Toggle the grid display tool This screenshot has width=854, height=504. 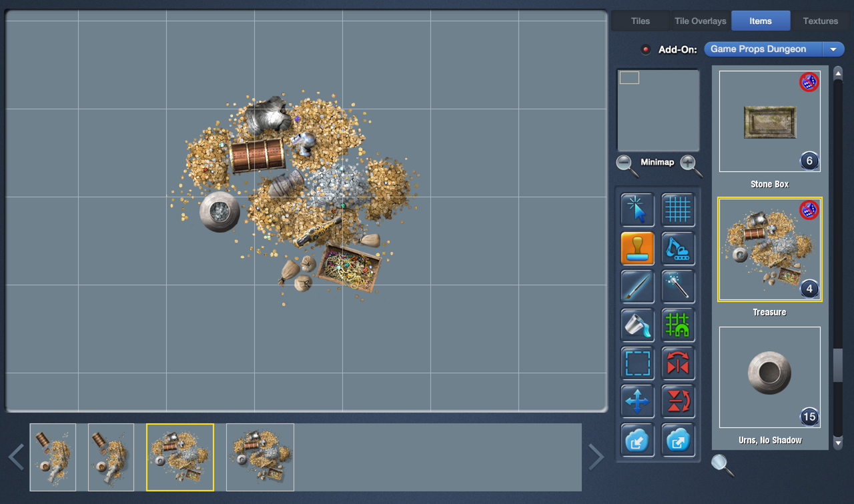tap(678, 209)
